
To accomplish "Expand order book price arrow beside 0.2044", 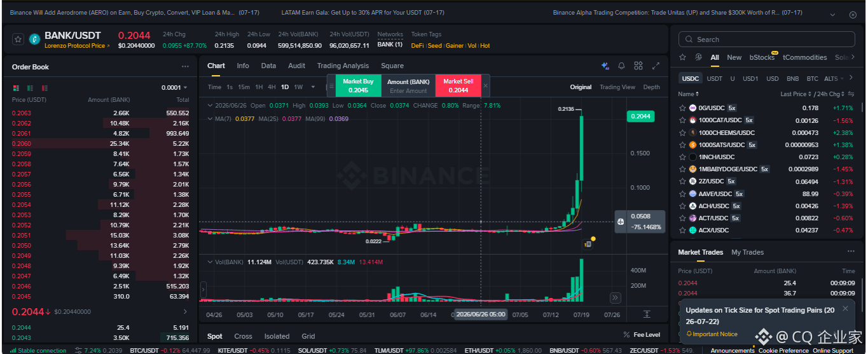I will coord(185,311).
